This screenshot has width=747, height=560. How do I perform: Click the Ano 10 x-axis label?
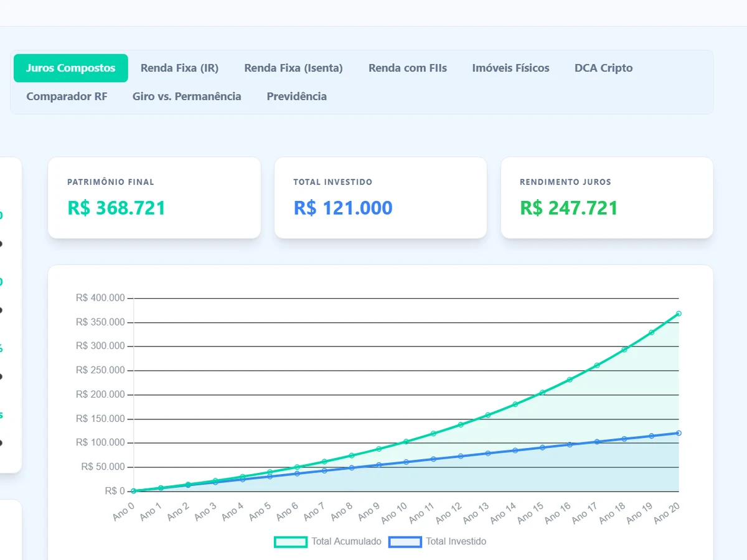pyautogui.click(x=393, y=512)
